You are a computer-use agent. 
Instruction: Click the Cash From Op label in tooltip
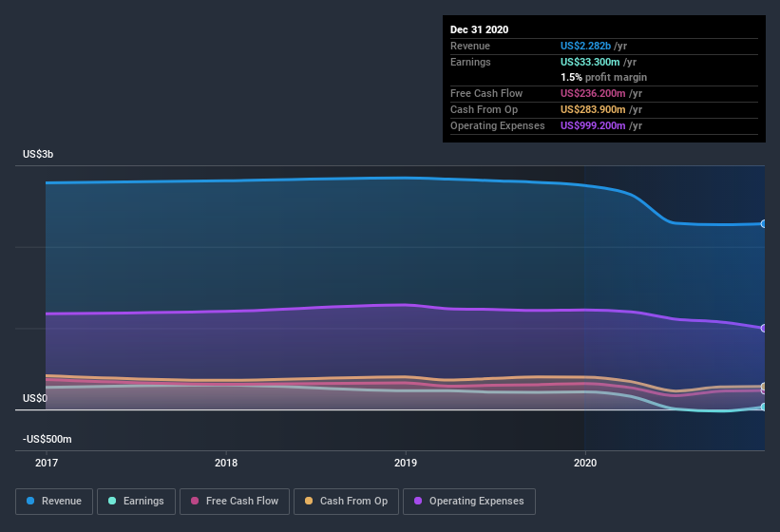[x=484, y=109]
